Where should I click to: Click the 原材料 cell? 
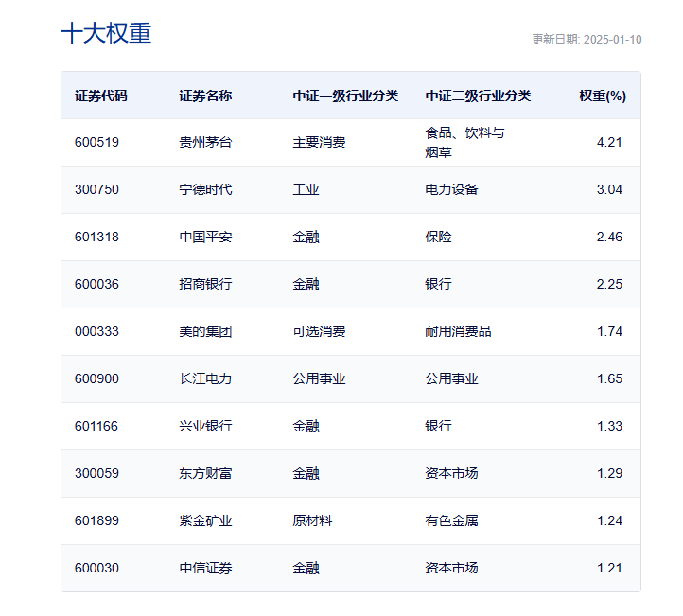click(x=312, y=521)
